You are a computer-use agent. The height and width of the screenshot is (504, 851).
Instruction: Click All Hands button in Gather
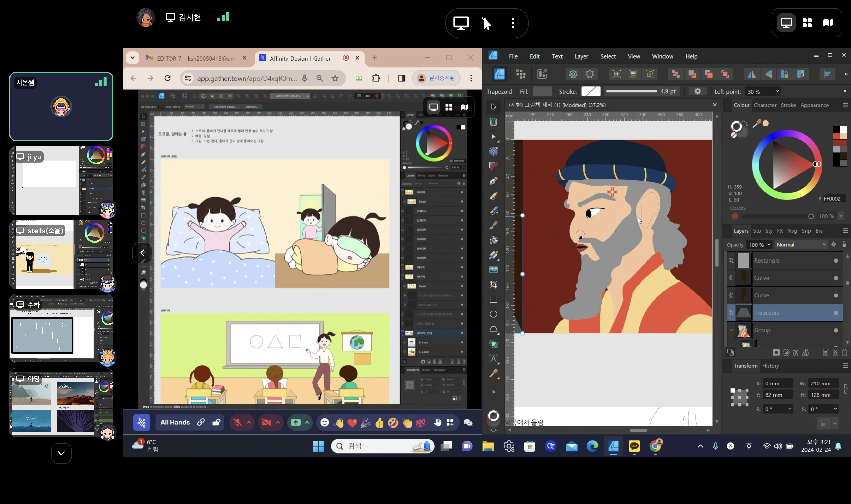[175, 423]
